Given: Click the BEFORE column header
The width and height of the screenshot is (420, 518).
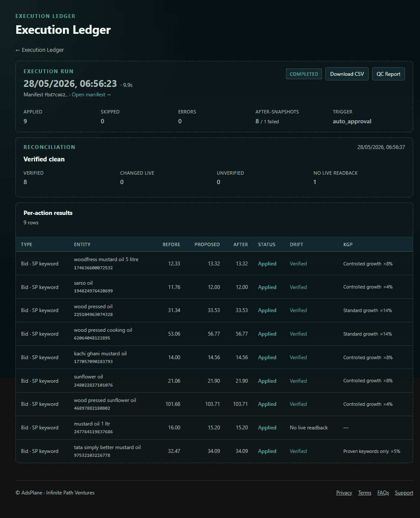Looking at the screenshot, I should coord(171,244).
